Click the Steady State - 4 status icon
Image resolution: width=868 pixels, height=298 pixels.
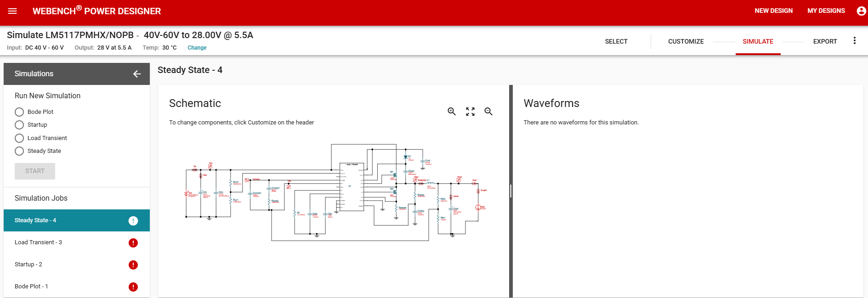point(133,221)
